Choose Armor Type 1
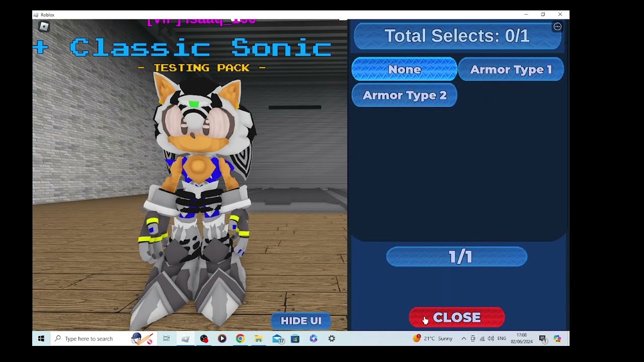Image resolution: width=644 pixels, height=362 pixels. pos(511,69)
